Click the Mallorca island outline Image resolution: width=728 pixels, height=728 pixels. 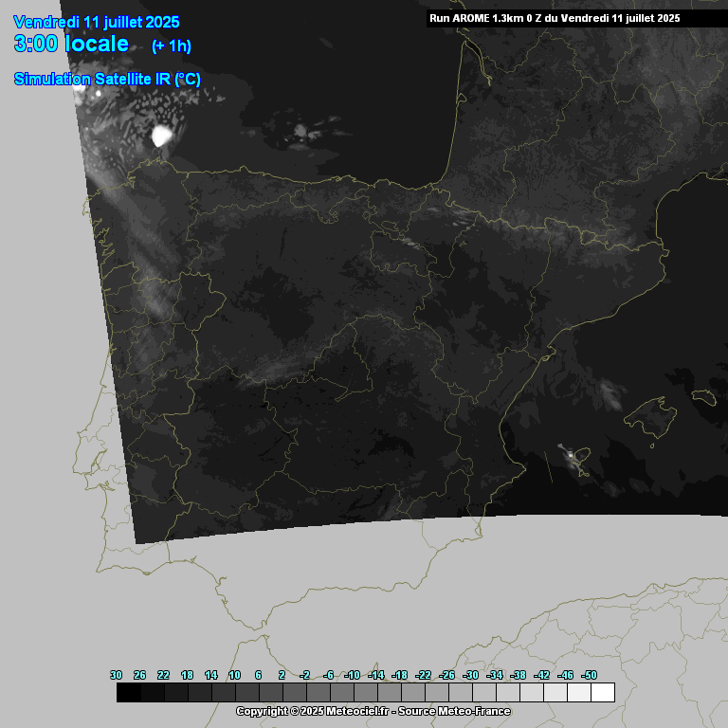pyautogui.click(x=652, y=417)
